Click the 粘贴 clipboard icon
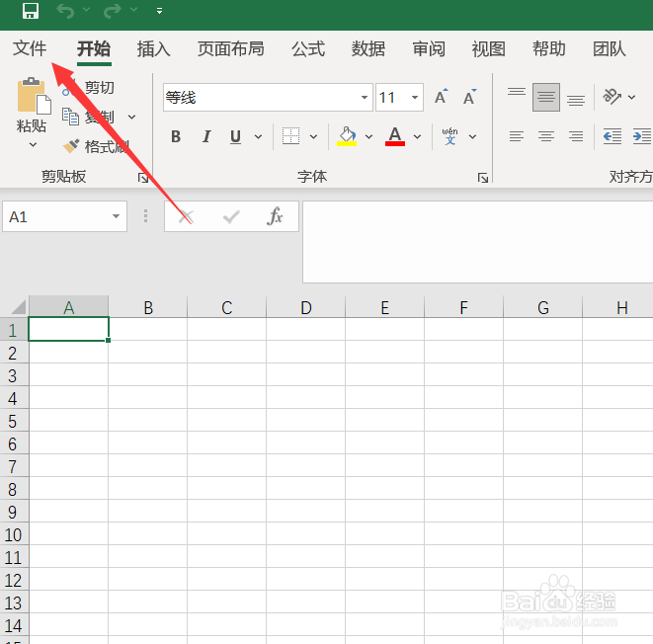653x644 pixels. 34,96
